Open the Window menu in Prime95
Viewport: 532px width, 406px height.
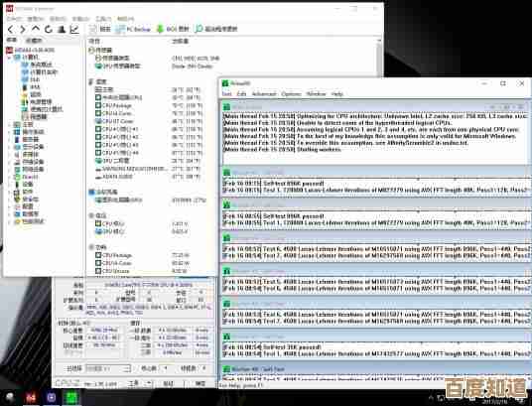pyautogui.click(x=317, y=93)
